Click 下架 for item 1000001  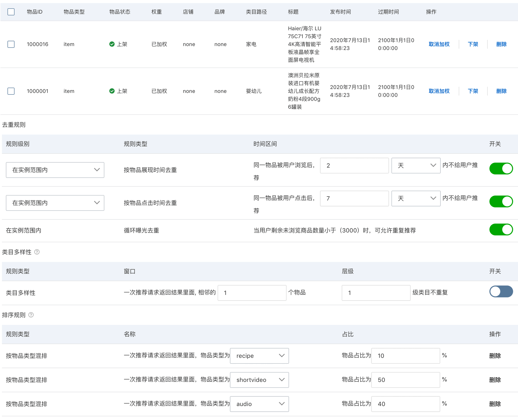pyautogui.click(x=473, y=91)
